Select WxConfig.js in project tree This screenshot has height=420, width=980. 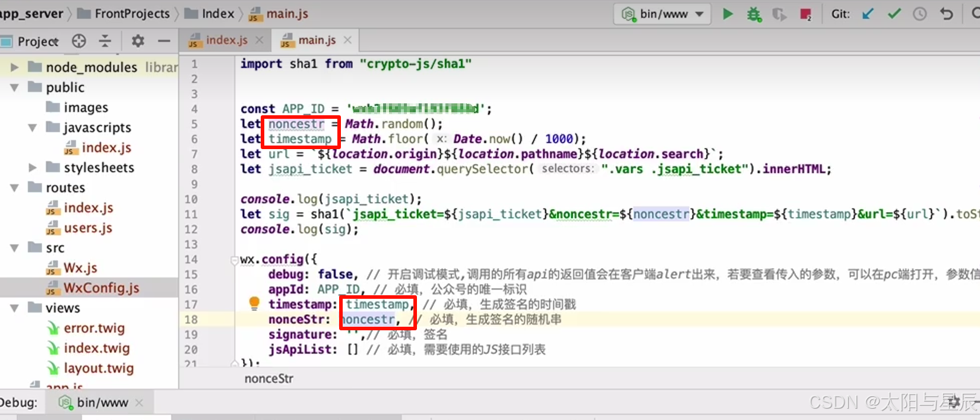(89, 288)
